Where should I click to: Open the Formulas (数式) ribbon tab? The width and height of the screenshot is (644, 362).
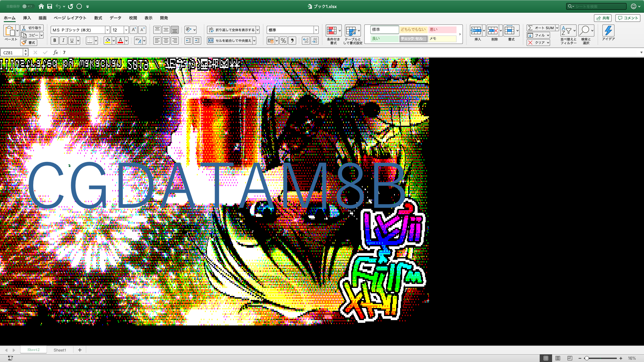pos(98,18)
